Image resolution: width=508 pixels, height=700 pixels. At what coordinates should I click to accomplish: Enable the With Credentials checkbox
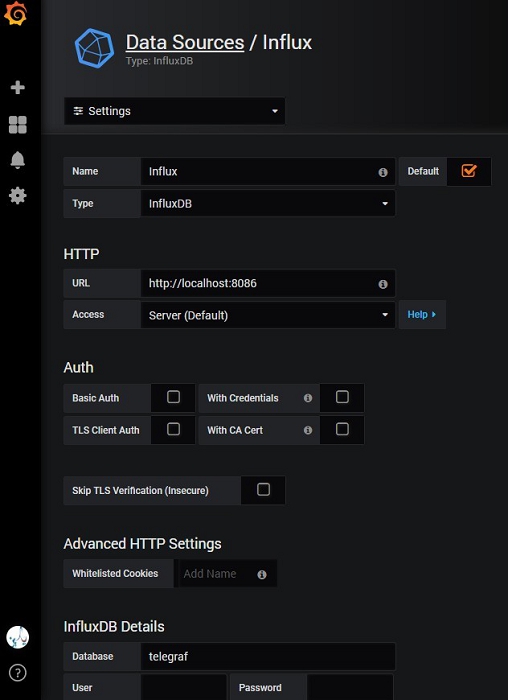point(342,397)
